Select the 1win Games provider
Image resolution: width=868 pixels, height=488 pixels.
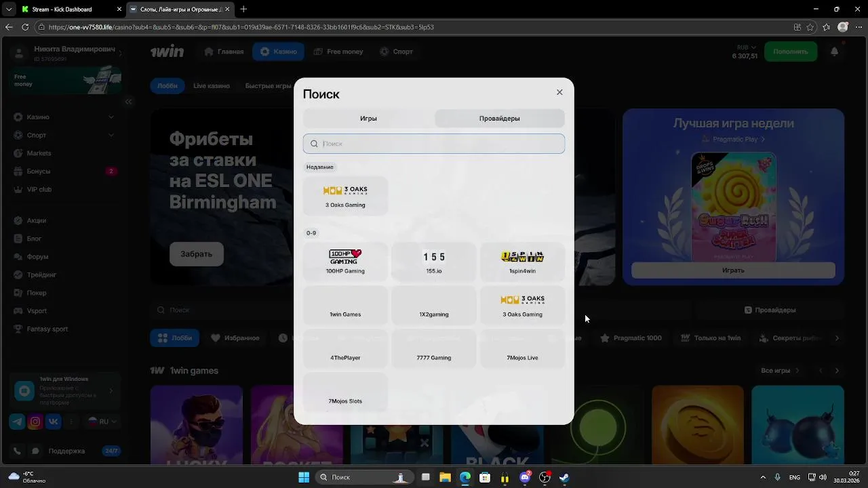(x=345, y=305)
